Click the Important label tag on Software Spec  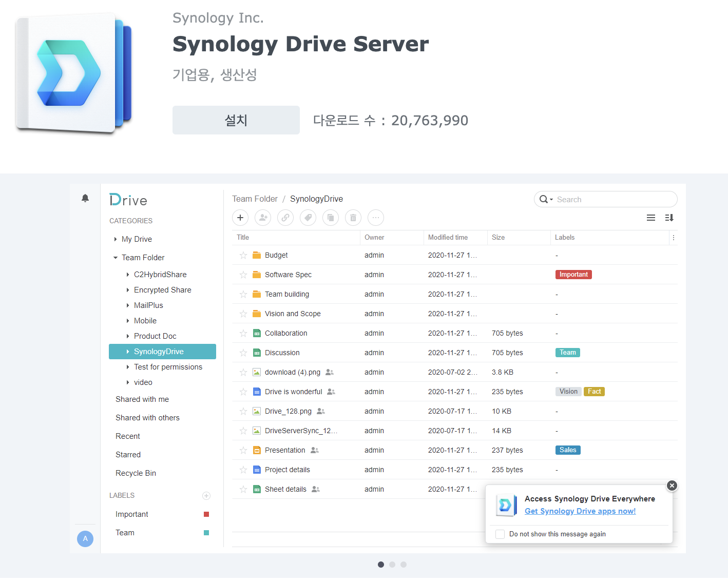pos(573,275)
